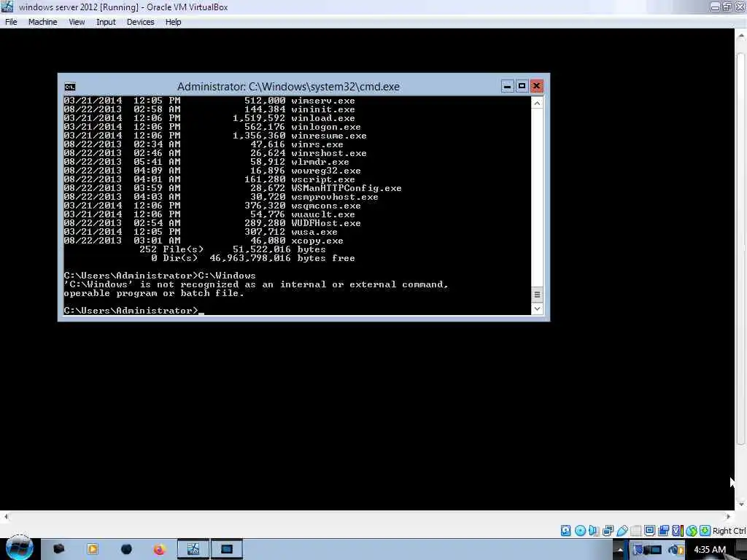Click the optical disk status icon
This screenshot has width=747, height=560.
point(580,531)
